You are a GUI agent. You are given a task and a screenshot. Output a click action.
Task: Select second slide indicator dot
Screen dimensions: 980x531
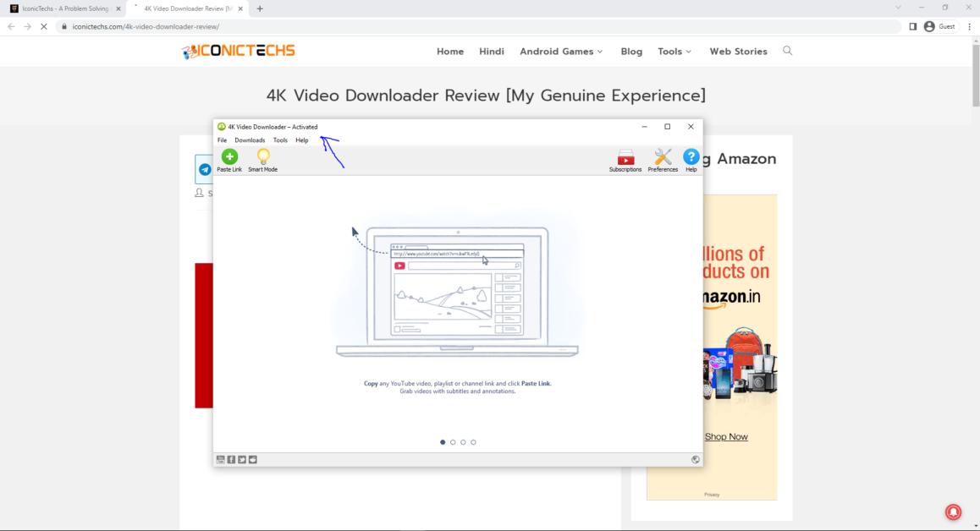(453, 442)
